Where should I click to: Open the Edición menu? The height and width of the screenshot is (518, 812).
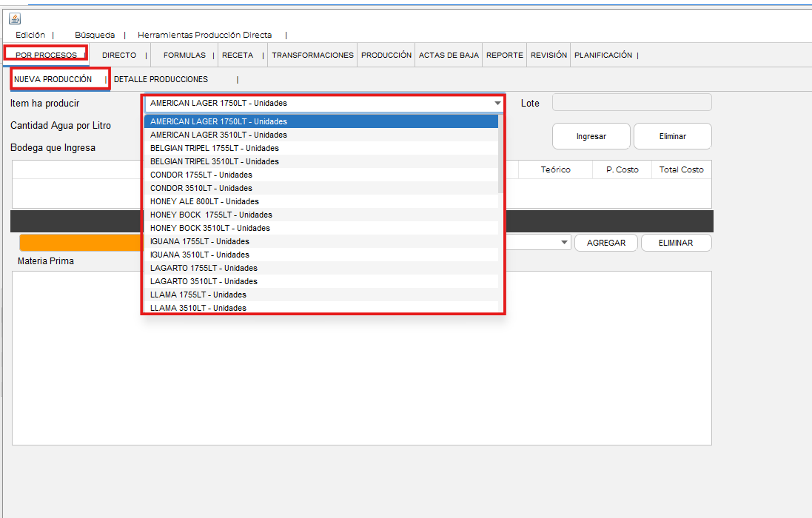coord(30,35)
